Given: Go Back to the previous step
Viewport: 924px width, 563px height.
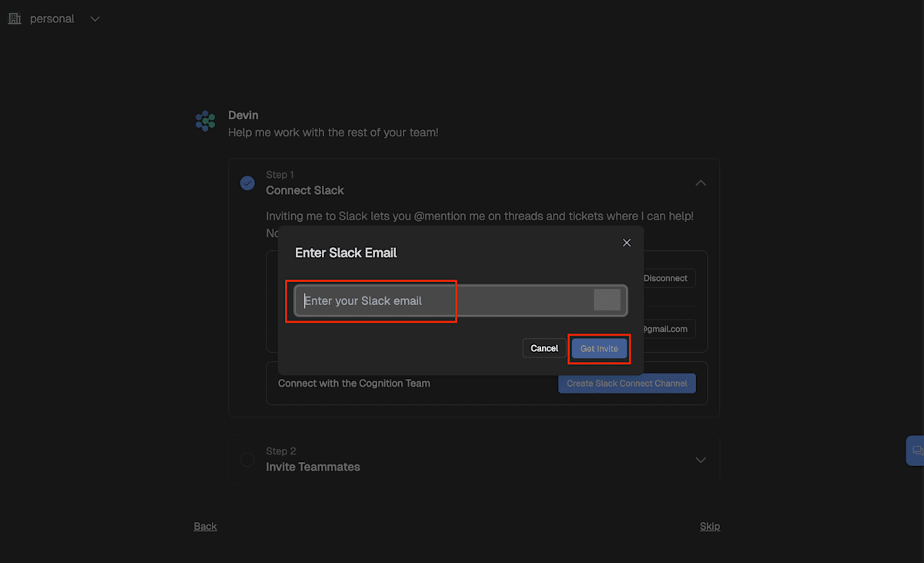Looking at the screenshot, I should pyautogui.click(x=206, y=526).
